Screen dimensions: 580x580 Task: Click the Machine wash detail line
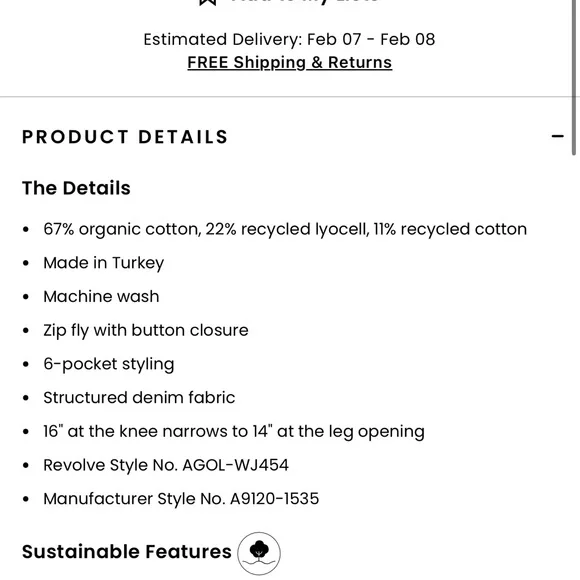coord(101,297)
